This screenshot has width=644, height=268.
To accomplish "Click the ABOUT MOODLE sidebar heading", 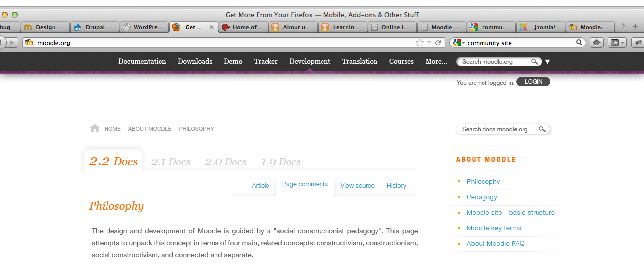I will coord(486,159).
